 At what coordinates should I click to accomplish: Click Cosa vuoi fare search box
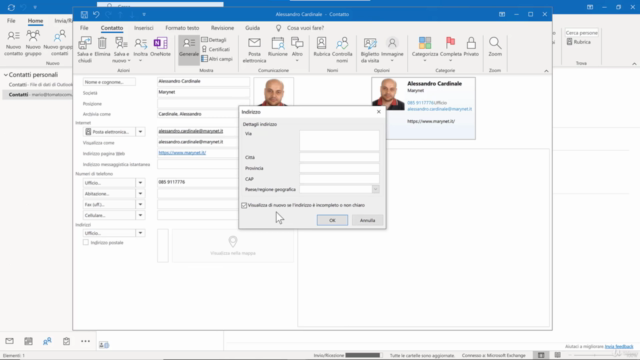305,28
